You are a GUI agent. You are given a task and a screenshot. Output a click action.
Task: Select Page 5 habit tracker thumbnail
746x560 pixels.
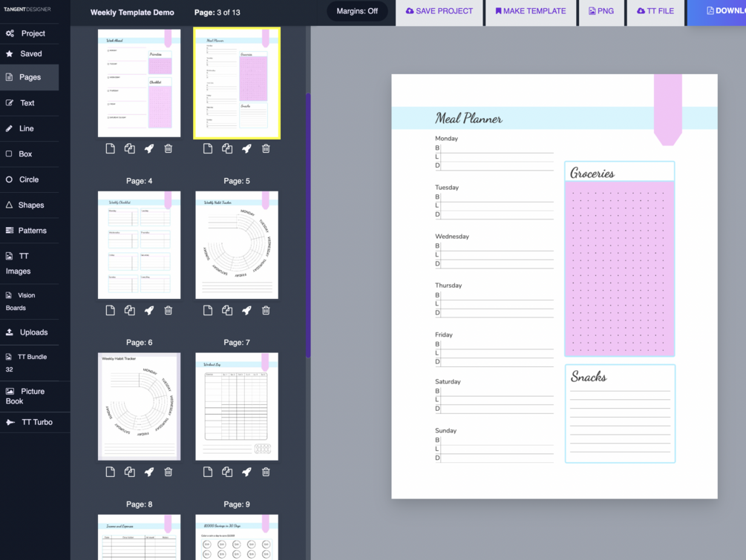pos(237,245)
